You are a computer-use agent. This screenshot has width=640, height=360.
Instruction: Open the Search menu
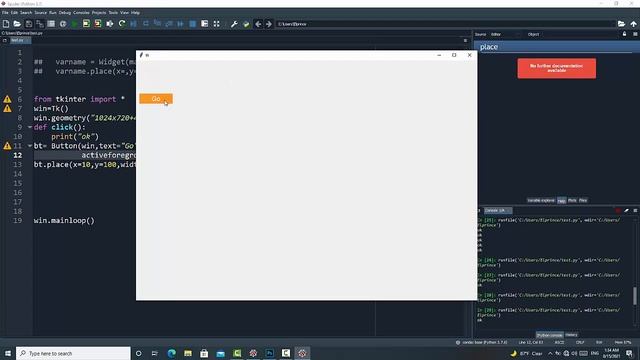coord(26,13)
